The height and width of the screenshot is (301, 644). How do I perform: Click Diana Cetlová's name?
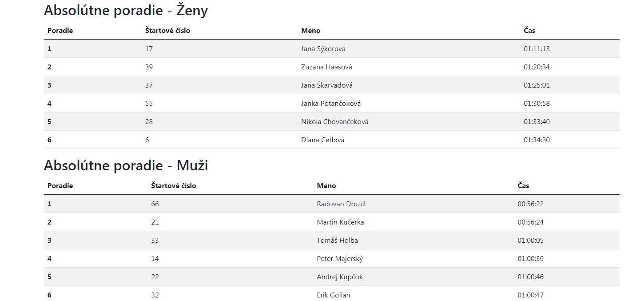click(x=322, y=140)
